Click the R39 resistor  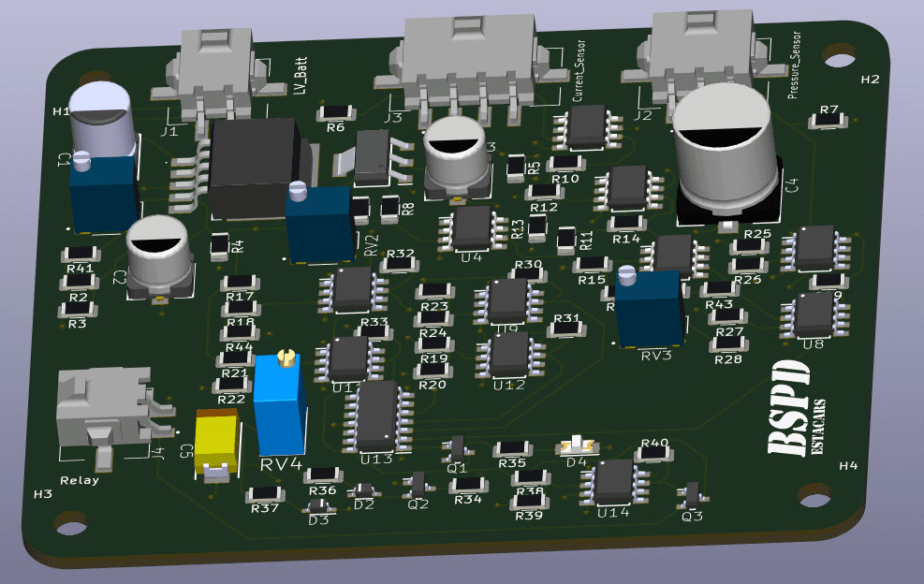[x=529, y=502]
